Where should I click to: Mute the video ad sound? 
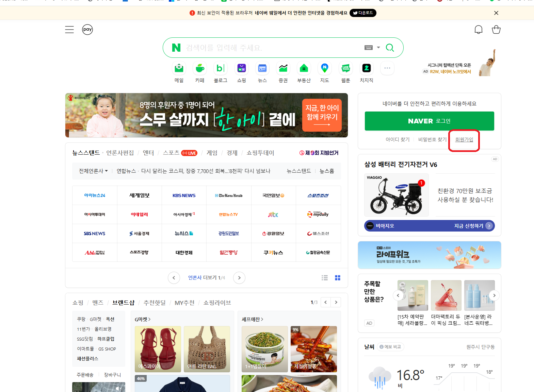(118, 388)
